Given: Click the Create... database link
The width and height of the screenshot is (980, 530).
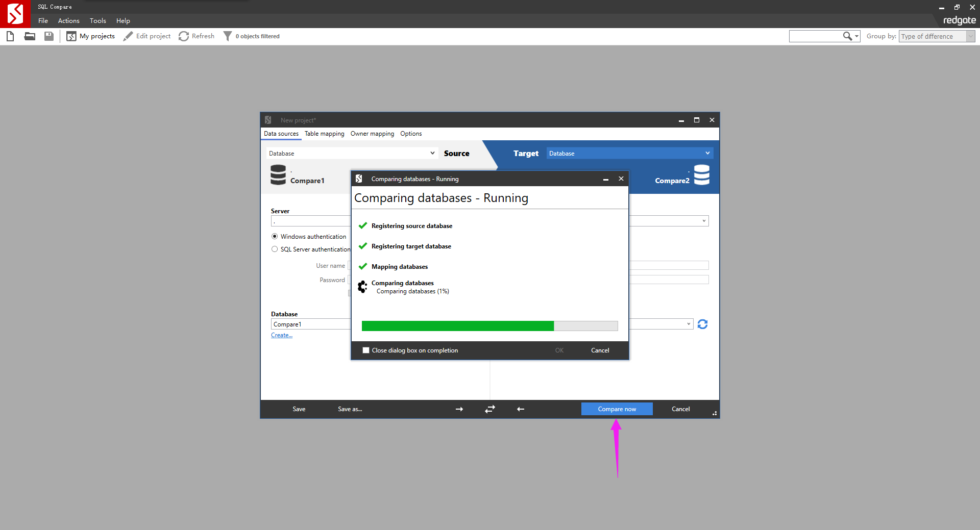Looking at the screenshot, I should tap(282, 335).
